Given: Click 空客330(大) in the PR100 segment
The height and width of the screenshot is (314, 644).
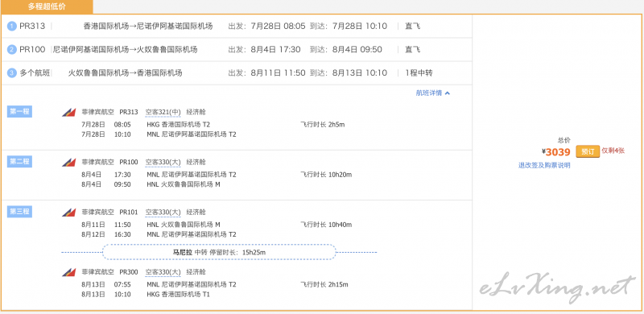Looking at the screenshot, I should pyautogui.click(x=163, y=162).
